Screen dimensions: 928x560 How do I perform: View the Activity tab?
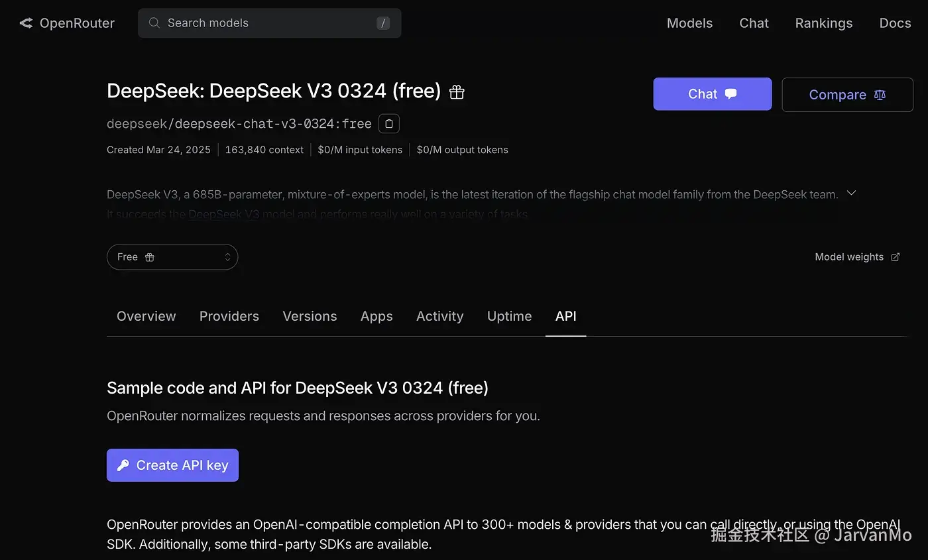pyautogui.click(x=439, y=316)
